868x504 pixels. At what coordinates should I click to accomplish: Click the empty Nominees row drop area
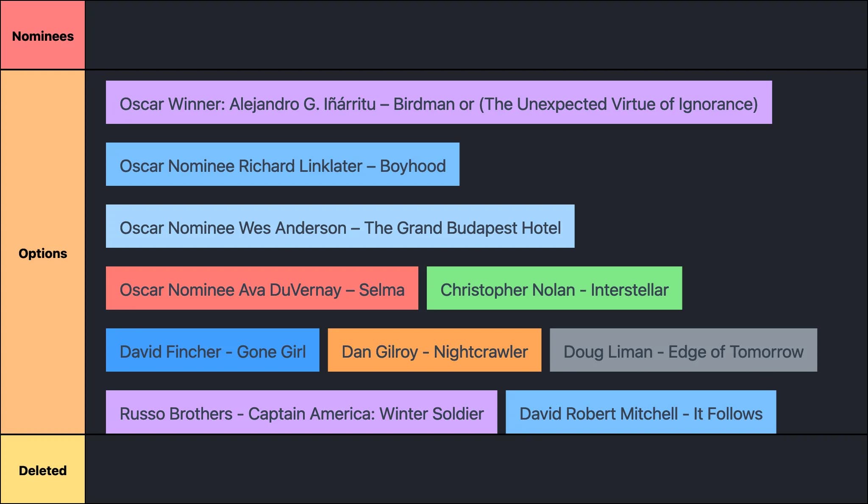pos(476,35)
